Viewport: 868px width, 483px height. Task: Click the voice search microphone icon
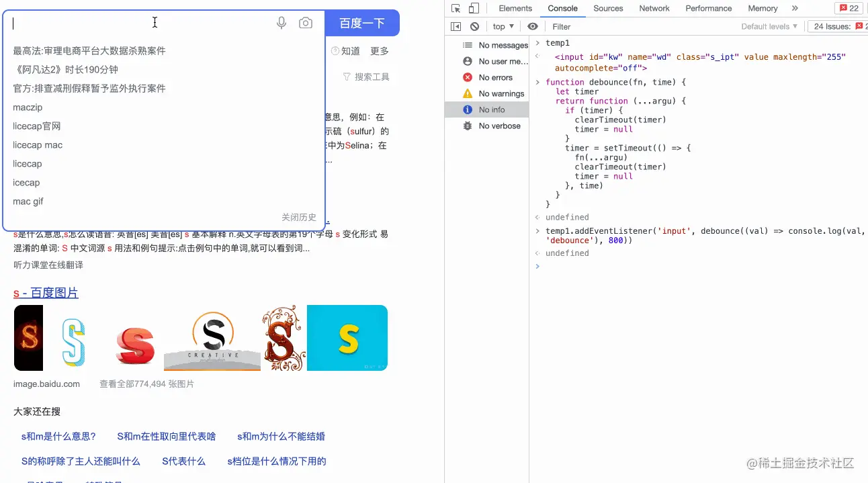point(282,23)
